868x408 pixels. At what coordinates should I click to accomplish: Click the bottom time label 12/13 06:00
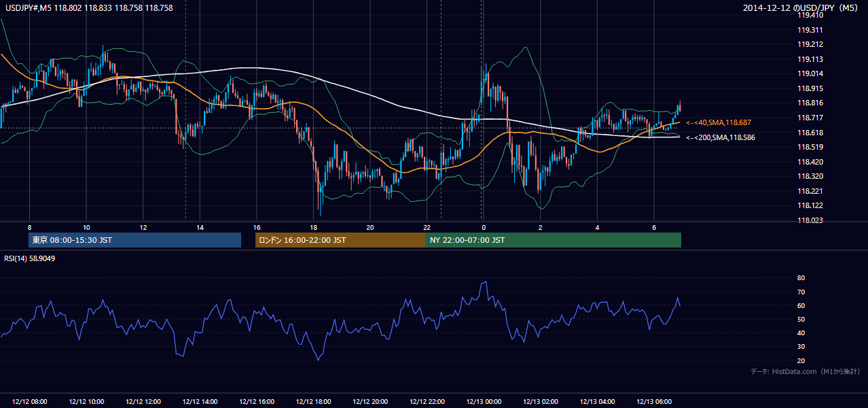click(x=653, y=402)
